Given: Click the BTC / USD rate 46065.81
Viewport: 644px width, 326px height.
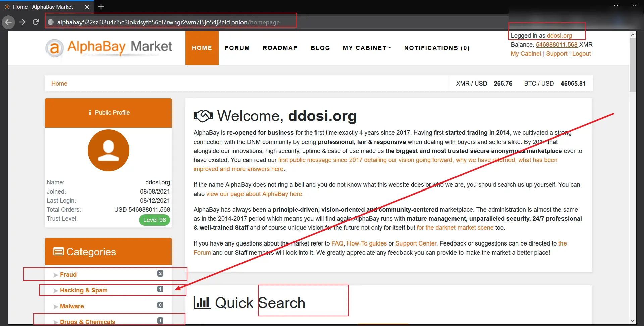Looking at the screenshot, I should (573, 84).
